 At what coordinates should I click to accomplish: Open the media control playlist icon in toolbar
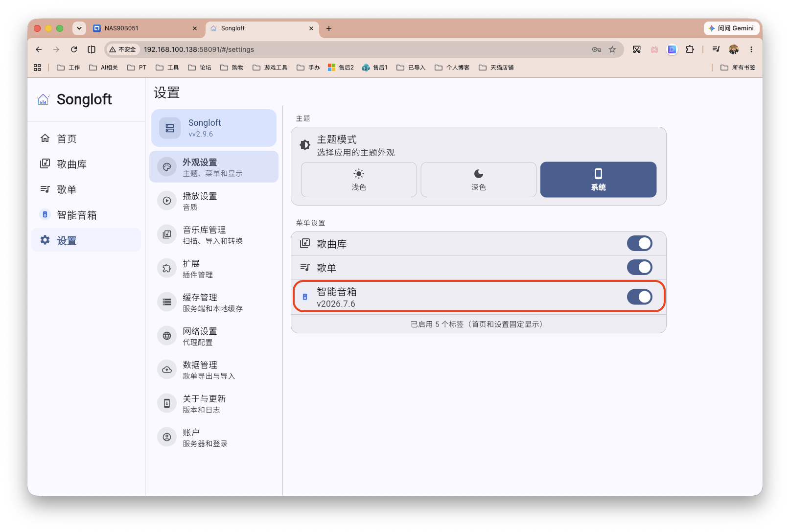click(x=716, y=49)
